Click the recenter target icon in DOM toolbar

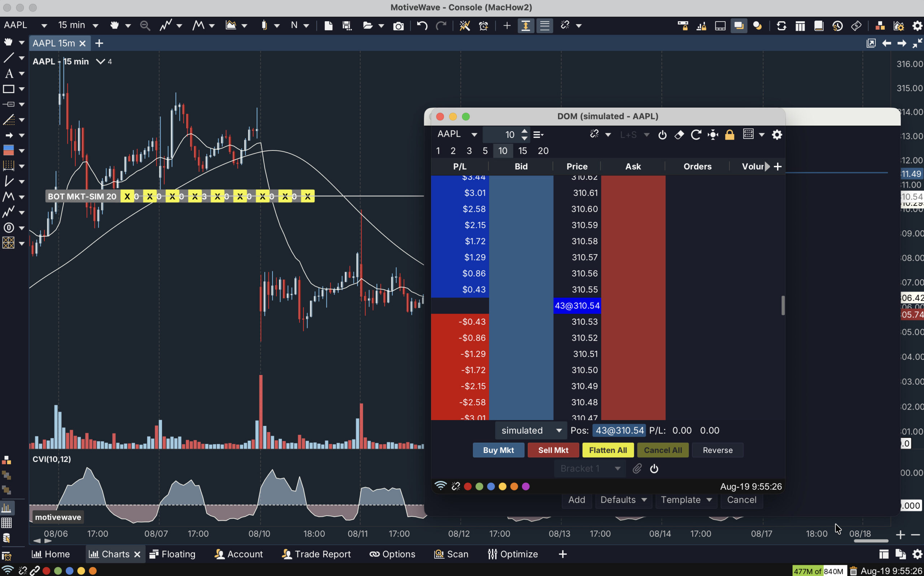(712, 135)
